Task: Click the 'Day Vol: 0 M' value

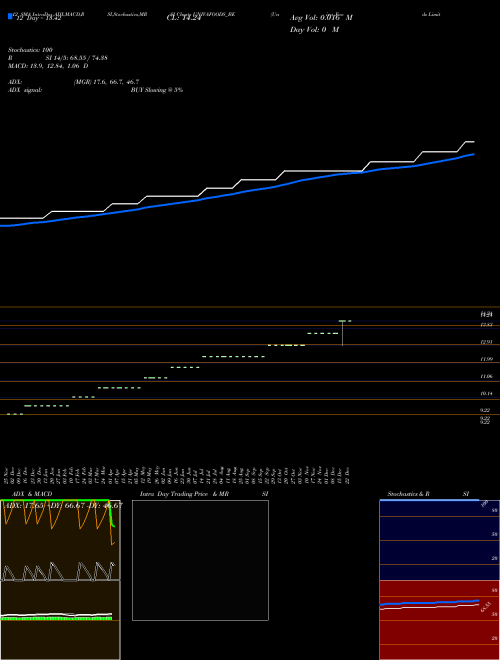Action: point(314,30)
